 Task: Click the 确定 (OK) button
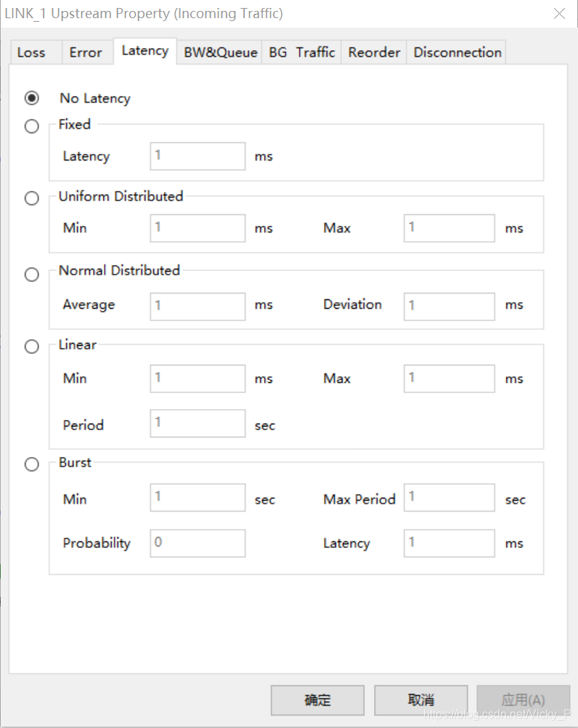318,700
